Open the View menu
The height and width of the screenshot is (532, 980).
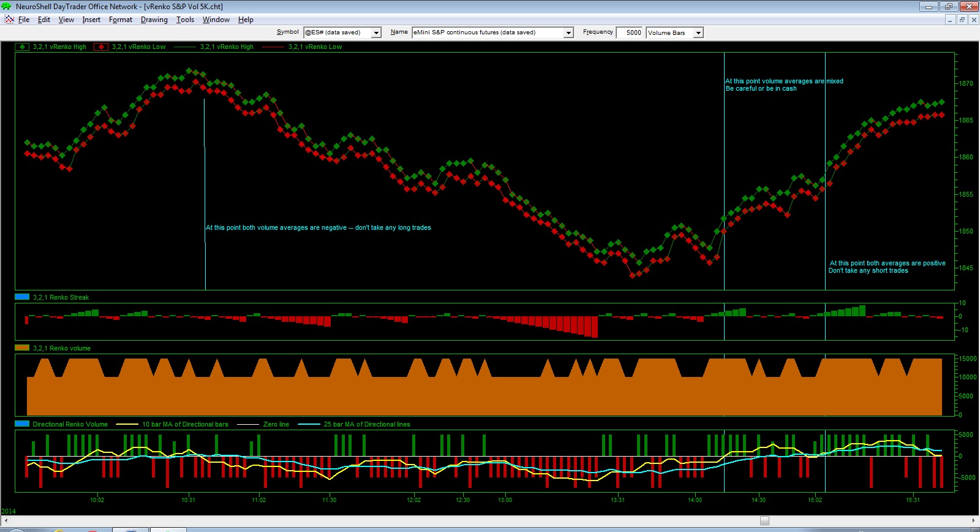pyautogui.click(x=66, y=20)
